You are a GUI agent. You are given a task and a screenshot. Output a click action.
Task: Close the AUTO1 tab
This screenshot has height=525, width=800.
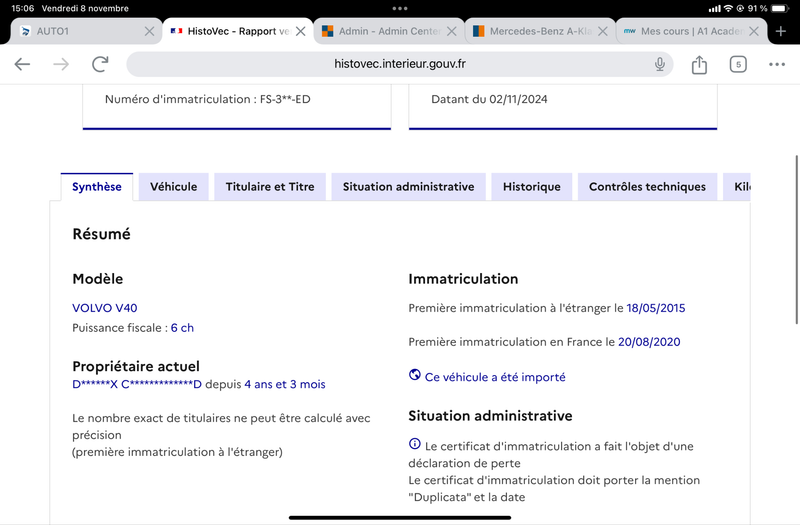click(149, 31)
